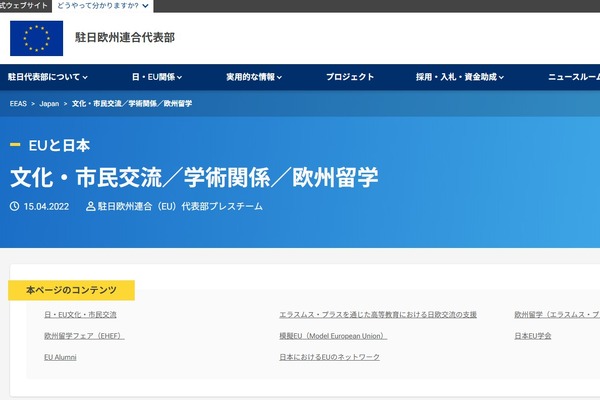Open the 駐日代表部について menu
Screen dimensions: 600x400
pyautogui.click(x=47, y=77)
